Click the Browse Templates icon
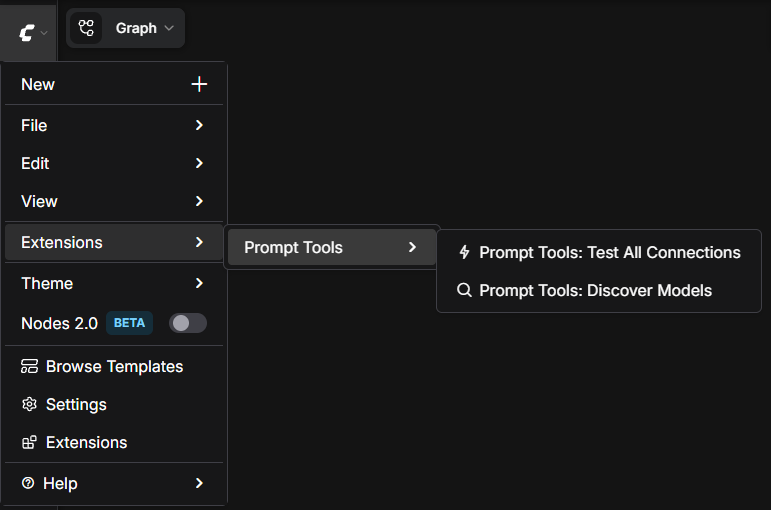The width and height of the screenshot is (771, 510). (x=30, y=366)
